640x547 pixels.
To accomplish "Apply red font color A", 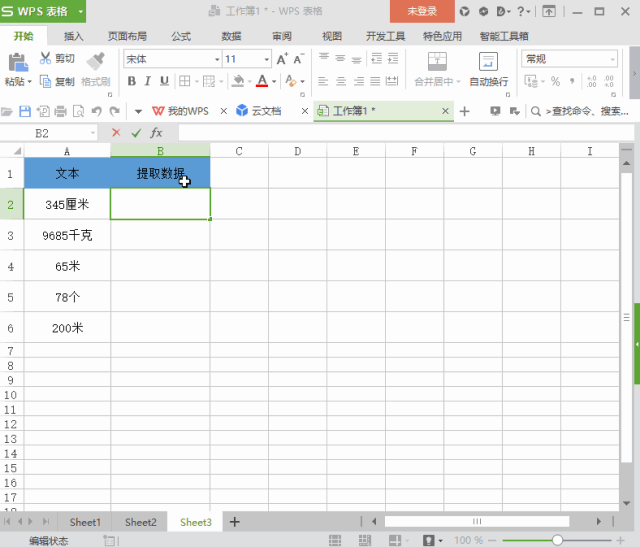I will click(x=262, y=81).
